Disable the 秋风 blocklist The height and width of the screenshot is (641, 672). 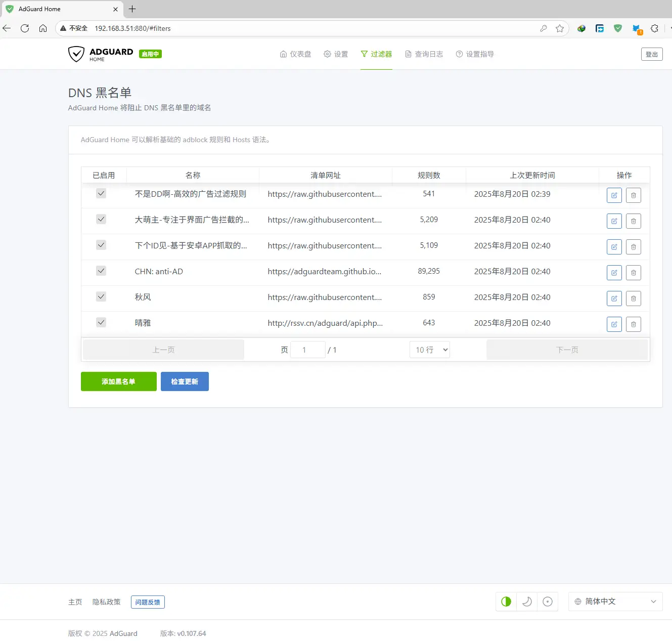coord(101,296)
